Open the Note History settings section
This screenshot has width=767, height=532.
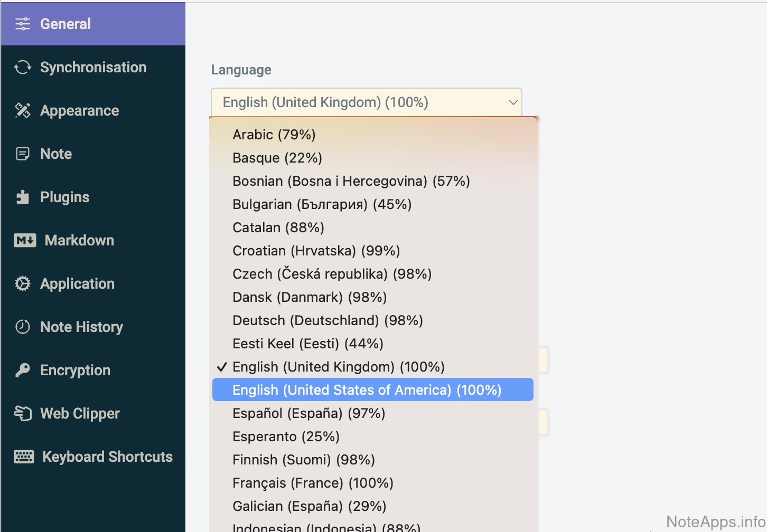pos(81,327)
